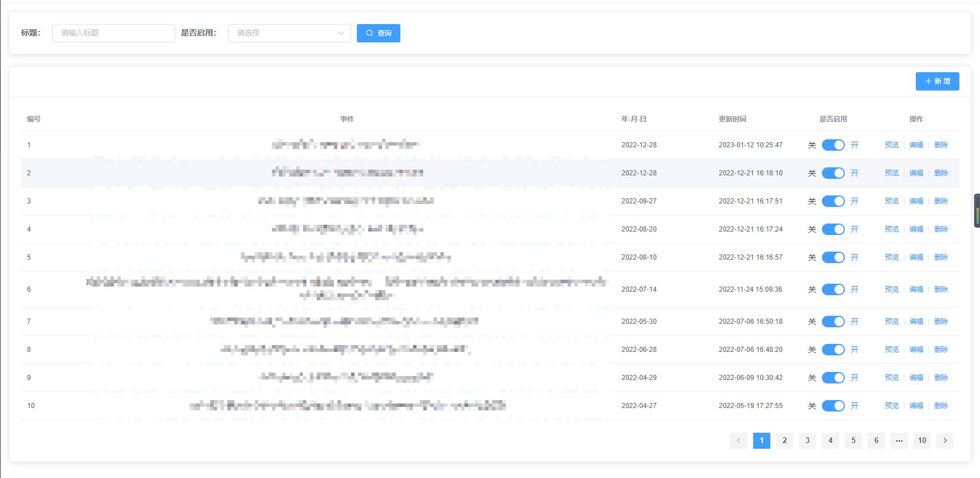
Task: Select page 10 in pagination
Action: pos(922,441)
